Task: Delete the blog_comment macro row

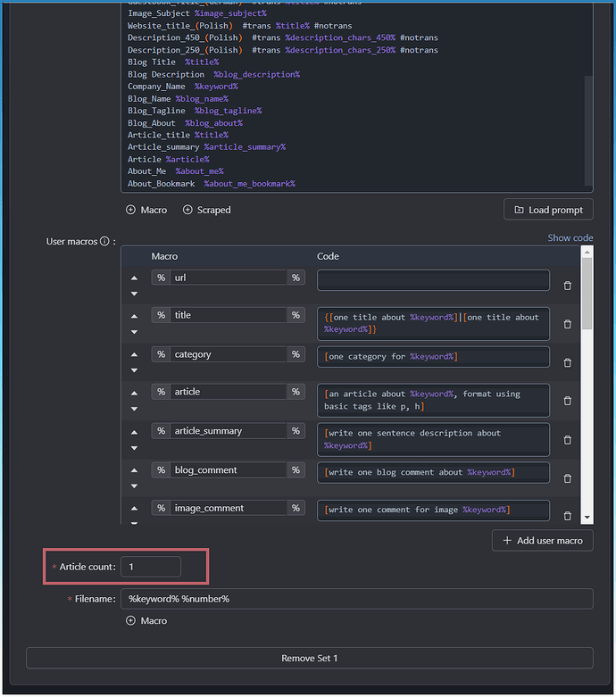Action: [x=567, y=478]
